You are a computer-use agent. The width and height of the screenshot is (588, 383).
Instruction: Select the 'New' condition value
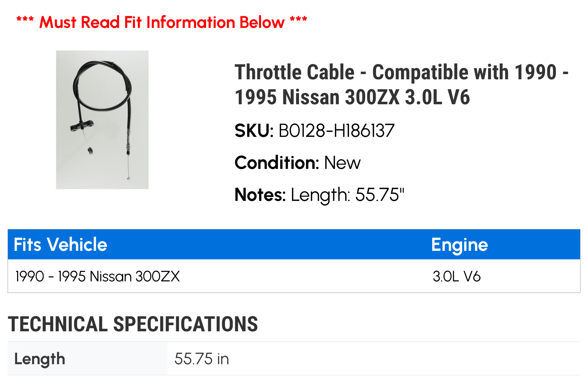(x=342, y=163)
